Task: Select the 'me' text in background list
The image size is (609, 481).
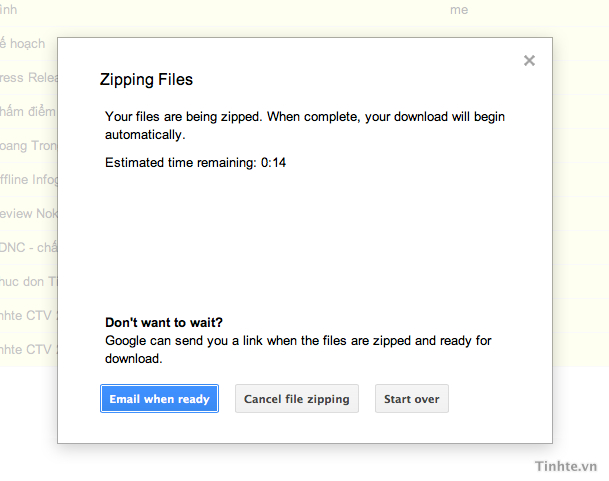Action: (x=459, y=10)
